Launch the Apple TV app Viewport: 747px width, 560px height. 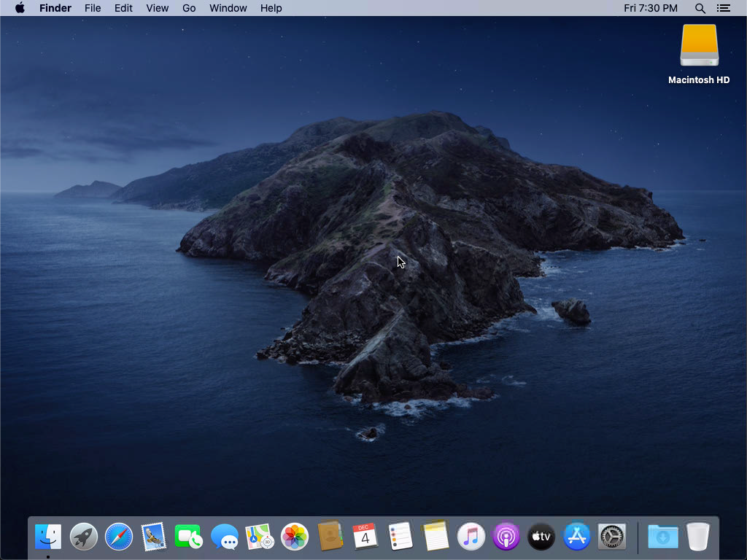pyautogui.click(x=541, y=537)
